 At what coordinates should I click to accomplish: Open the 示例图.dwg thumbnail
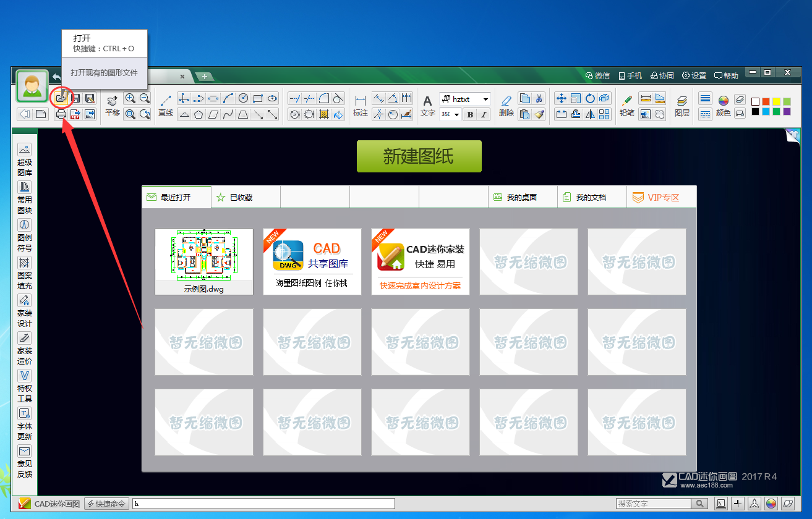point(204,256)
